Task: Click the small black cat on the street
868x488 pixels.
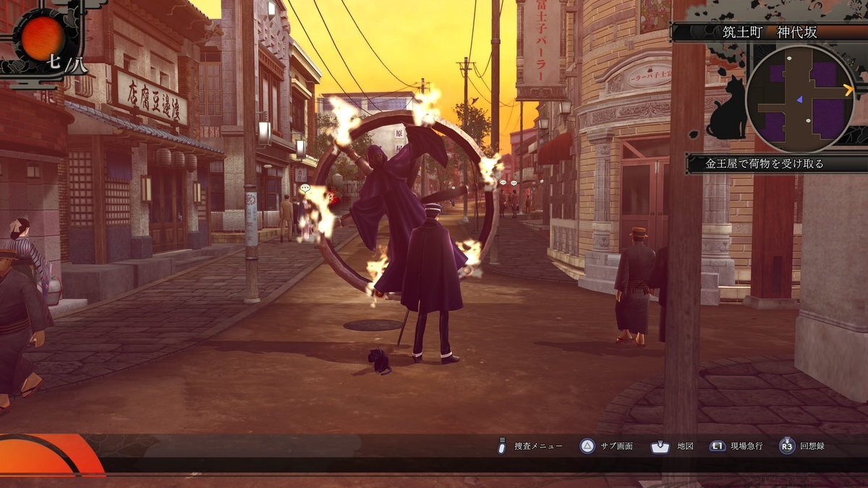Action: [x=380, y=361]
